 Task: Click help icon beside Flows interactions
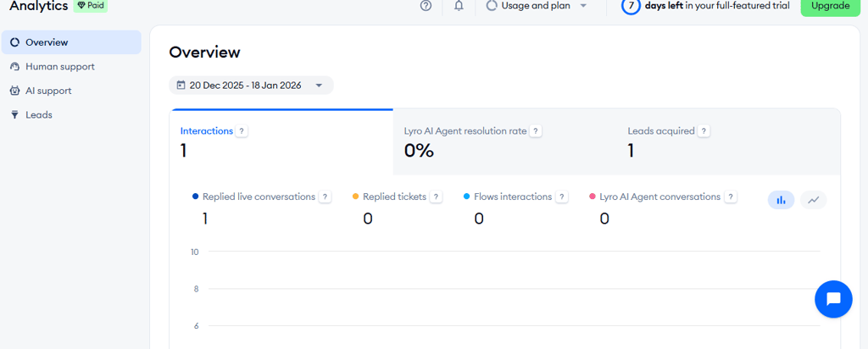click(561, 197)
